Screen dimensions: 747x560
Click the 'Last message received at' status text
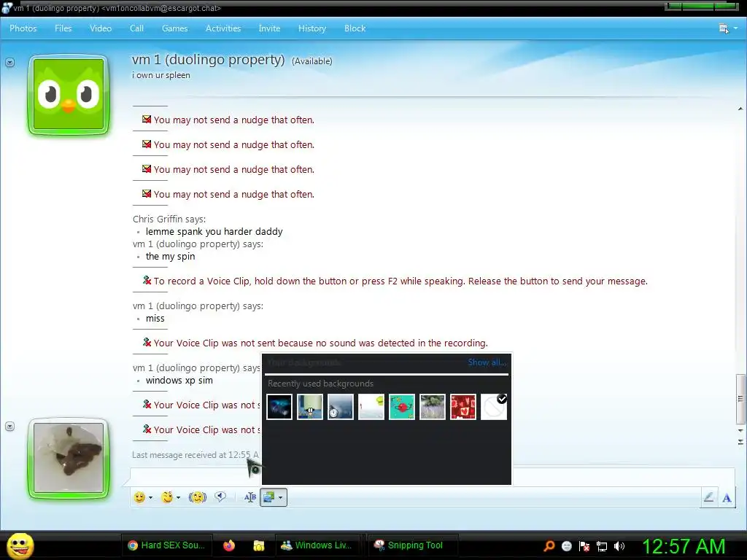[x=196, y=455]
